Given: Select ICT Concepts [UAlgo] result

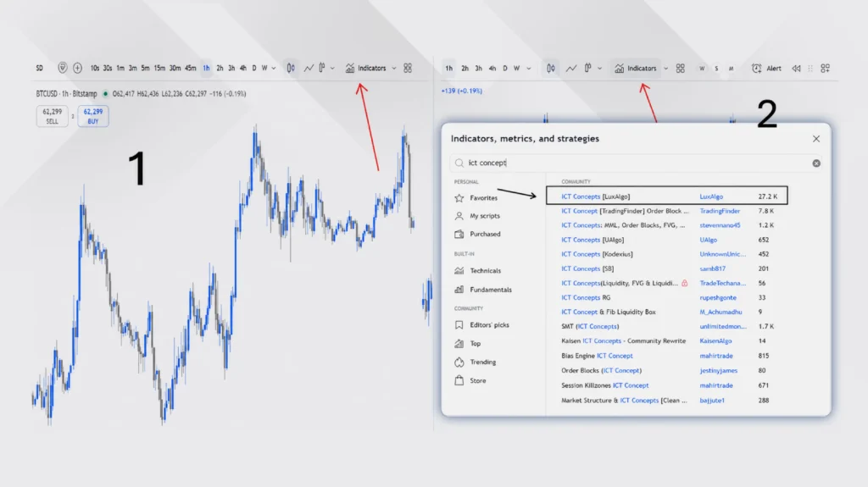Looking at the screenshot, I should [x=593, y=240].
